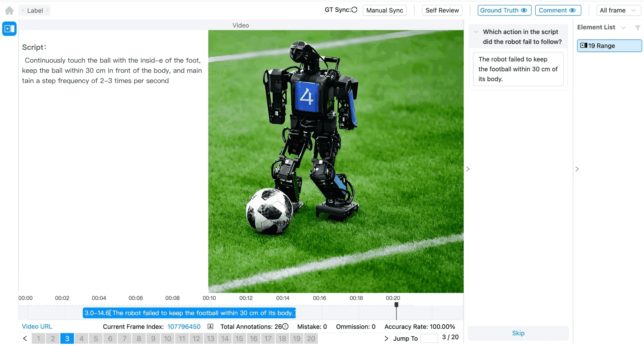Toggle the blue video panel layout icon
Screen dimensions: 644x346
click(9, 29)
